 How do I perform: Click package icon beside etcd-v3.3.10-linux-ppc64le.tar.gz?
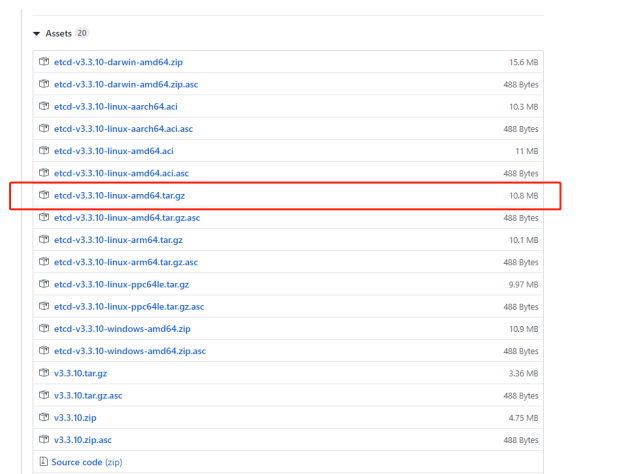(x=44, y=284)
